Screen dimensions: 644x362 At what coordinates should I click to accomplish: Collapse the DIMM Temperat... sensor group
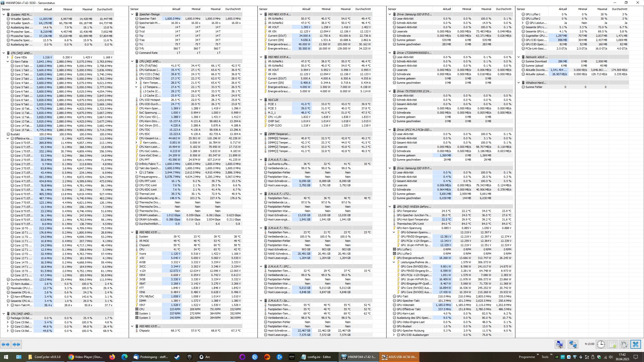point(261,134)
